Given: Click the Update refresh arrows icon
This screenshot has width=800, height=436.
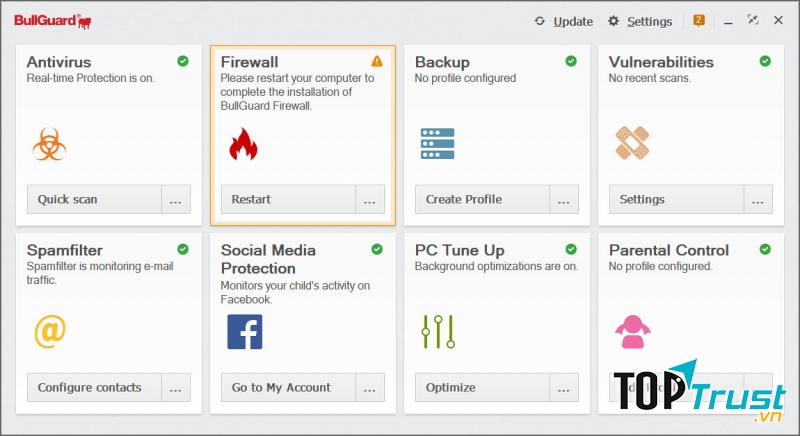Looking at the screenshot, I should tap(539, 21).
